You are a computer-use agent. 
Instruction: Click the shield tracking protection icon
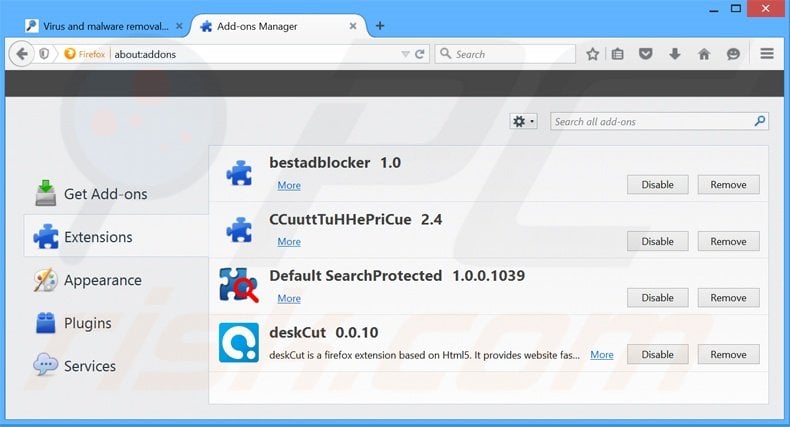[44, 54]
